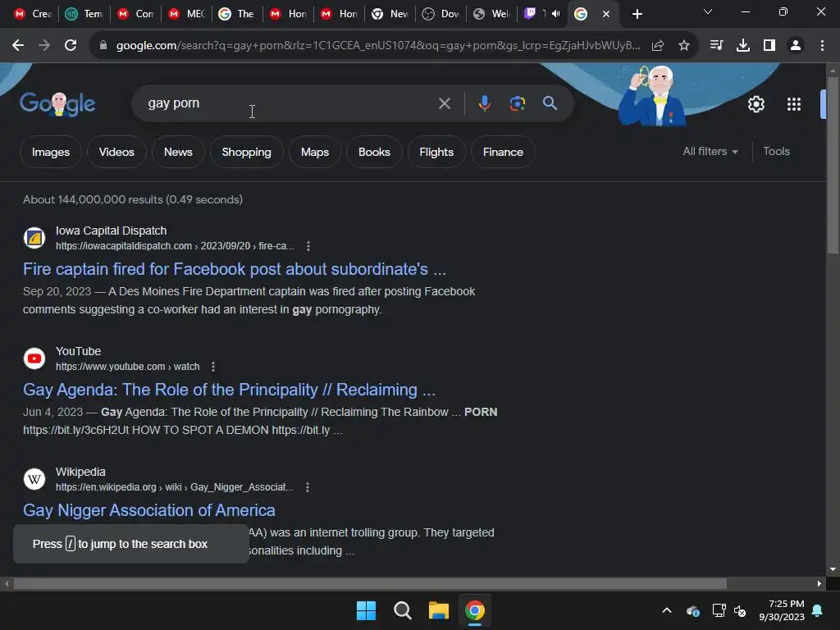
Task: Open the Fire captain fired article link
Action: click(234, 269)
